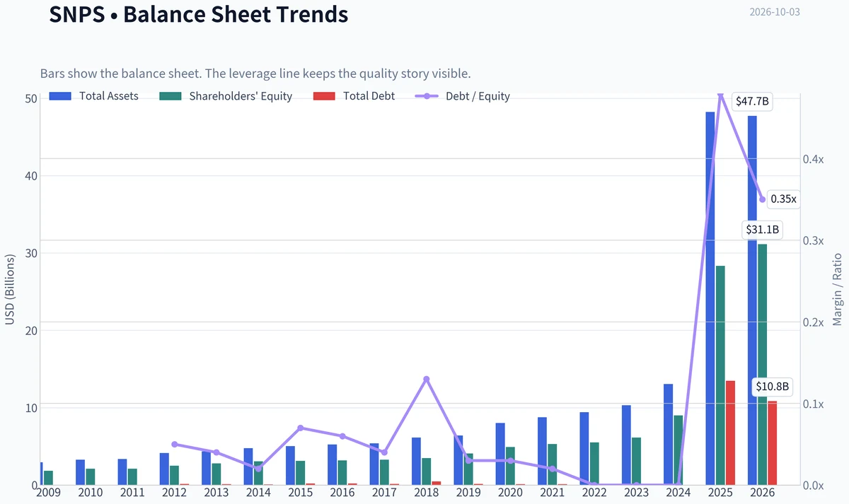Click the 0.4x tick on the ratio axis
849x504 pixels.
814,159
